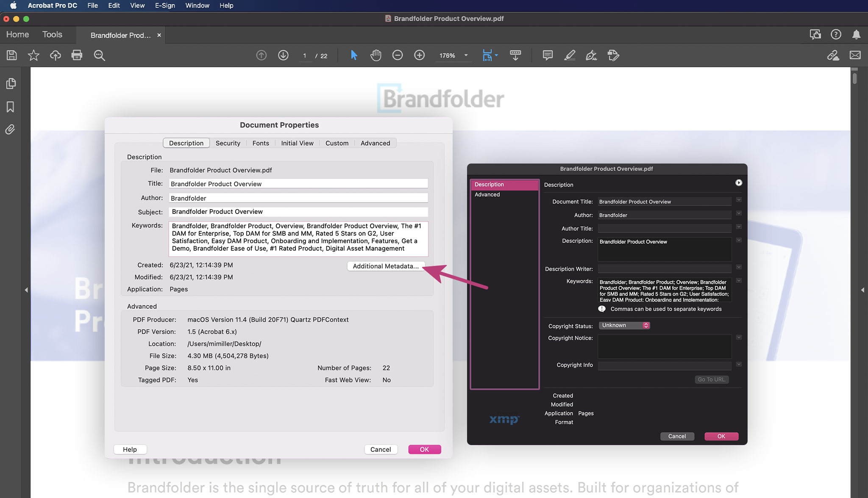
Task: Expand the right tools pane
Action: (x=862, y=290)
